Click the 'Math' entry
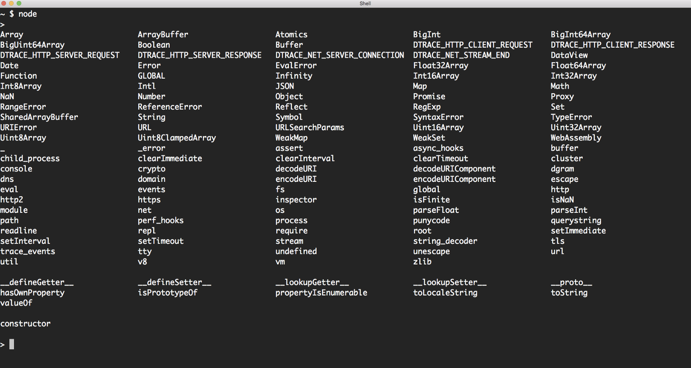The height and width of the screenshot is (368, 691). (x=560, y=86)
